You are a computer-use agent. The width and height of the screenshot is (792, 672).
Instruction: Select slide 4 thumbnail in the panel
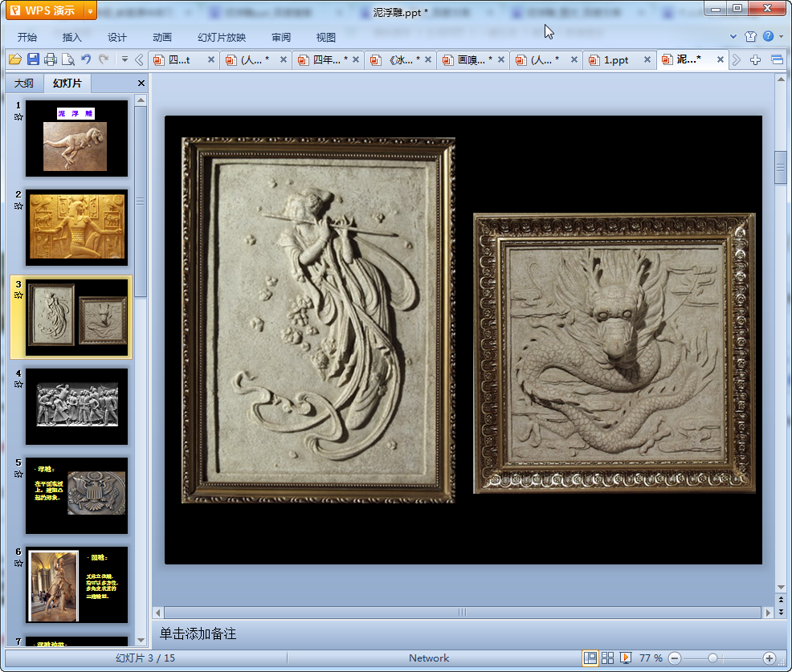tap(76, 406)
